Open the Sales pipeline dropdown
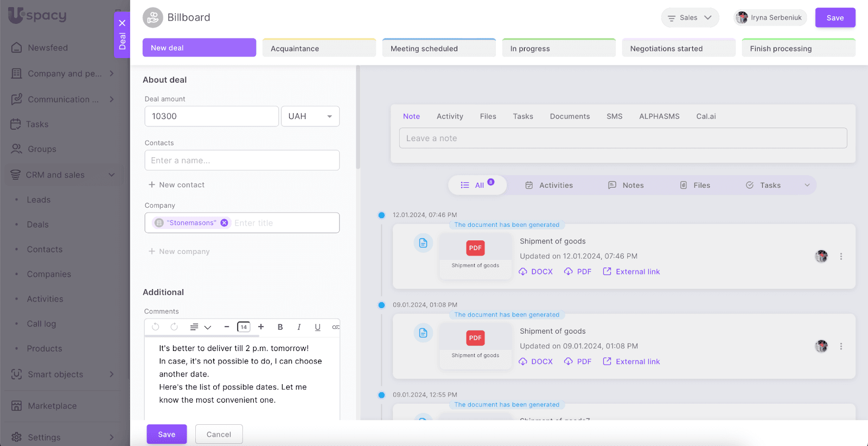The height and width of the screenshot is (446, 868). tap(690, 18)
